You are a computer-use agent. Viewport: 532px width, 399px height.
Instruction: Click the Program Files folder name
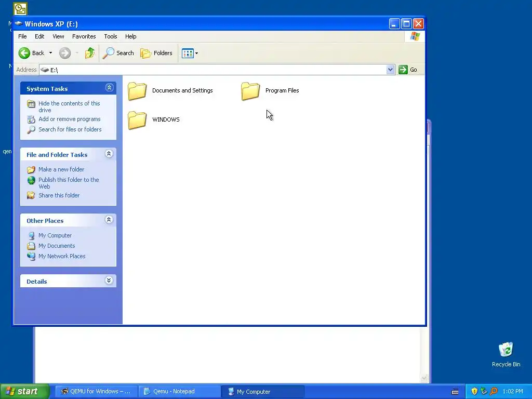point(282,90)
